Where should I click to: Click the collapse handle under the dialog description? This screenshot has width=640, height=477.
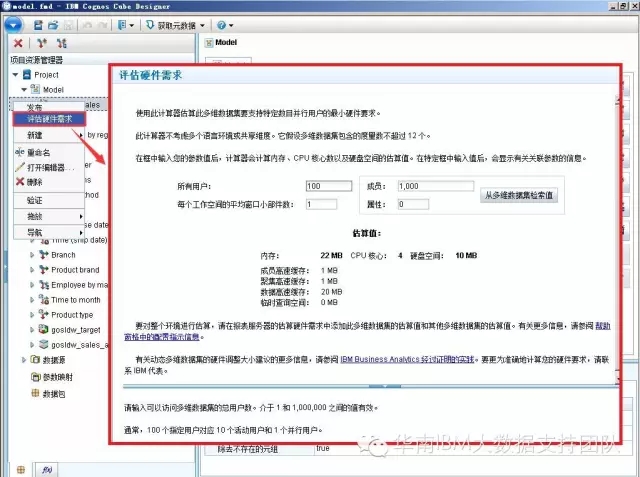384,386
